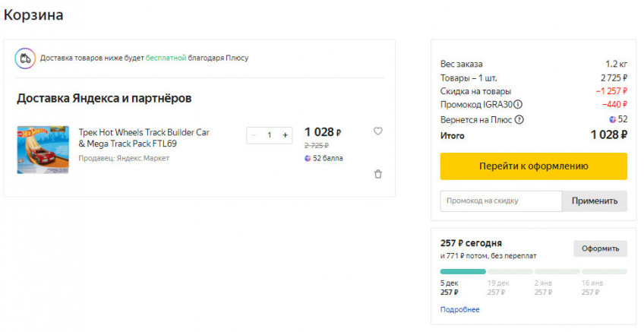Apply promo code with "Применить" button
The height and width of the screenshot is (332, 644).
pos(595,201)
